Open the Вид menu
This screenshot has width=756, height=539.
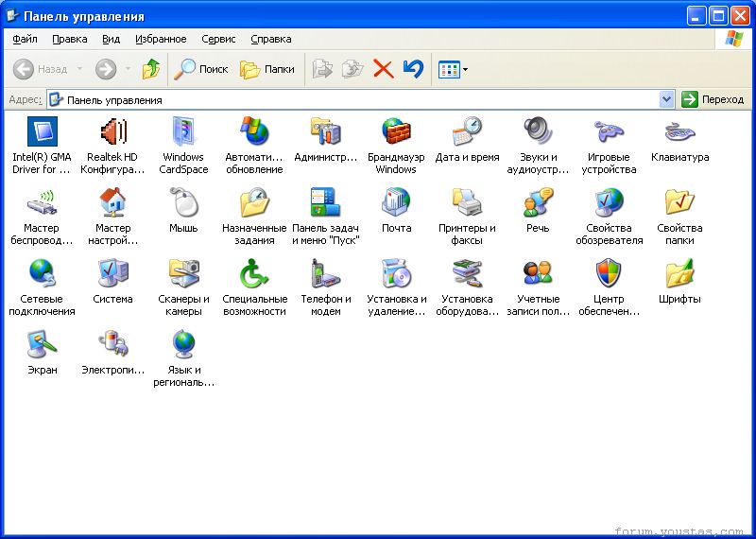111,39
